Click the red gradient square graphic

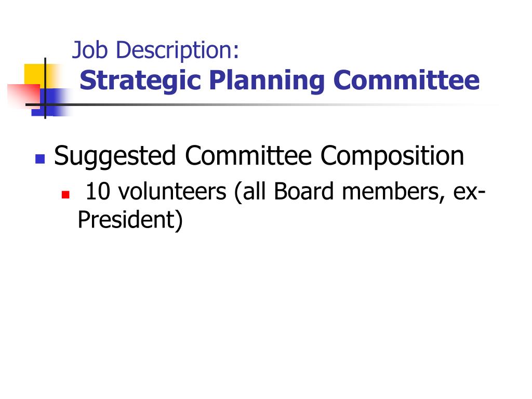tap(24, 96)
